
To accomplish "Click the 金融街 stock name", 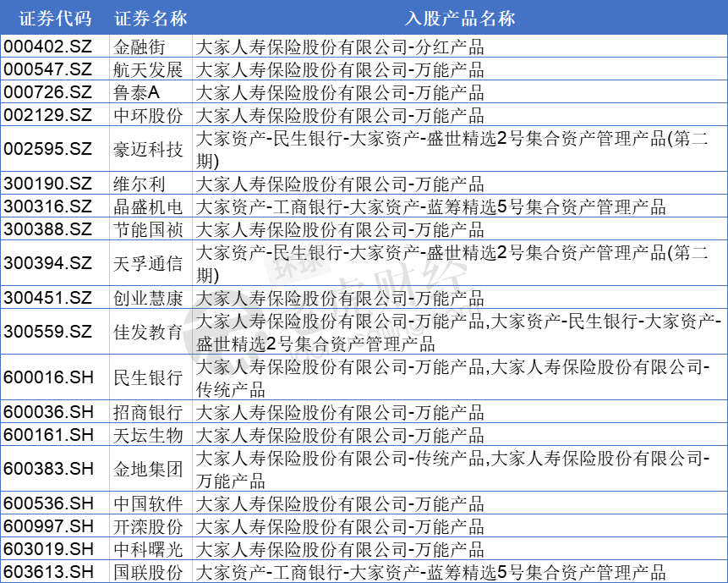I will coord(140,47).
